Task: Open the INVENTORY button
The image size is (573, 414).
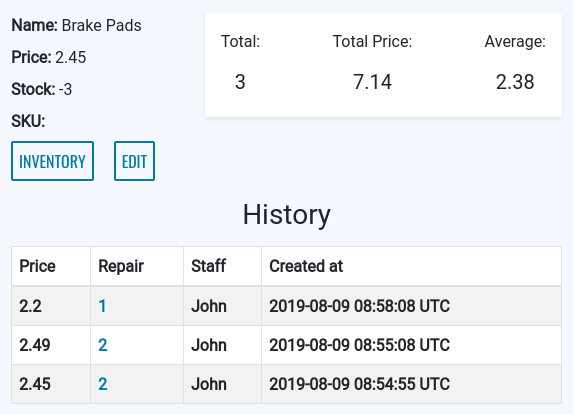Action: (x=52, y=161)
